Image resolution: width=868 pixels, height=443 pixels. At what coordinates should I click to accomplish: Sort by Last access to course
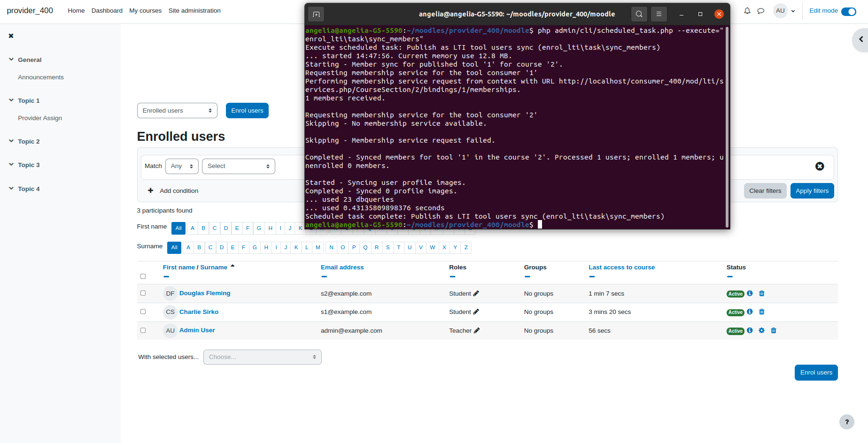[621, 267]
